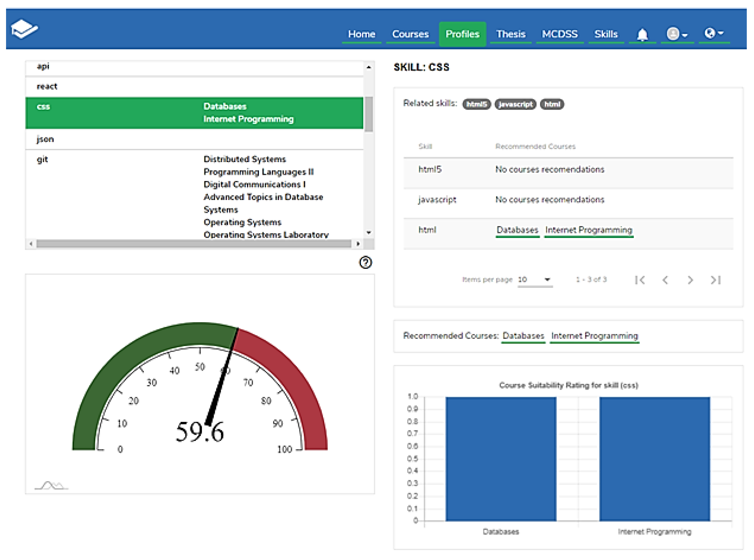The width and height of the screenshot is (754, 560).
Task: Go to next page arrow
Action: (690, 280)
